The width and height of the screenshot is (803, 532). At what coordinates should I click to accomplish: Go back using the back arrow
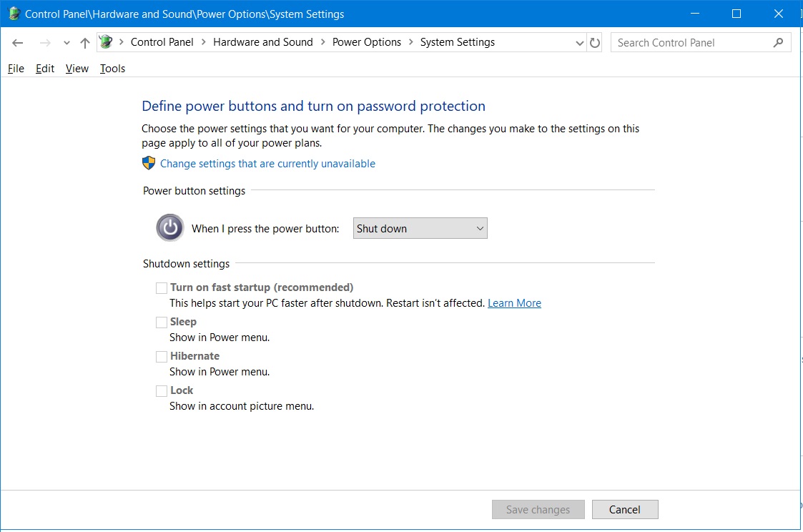pos(17,43)
